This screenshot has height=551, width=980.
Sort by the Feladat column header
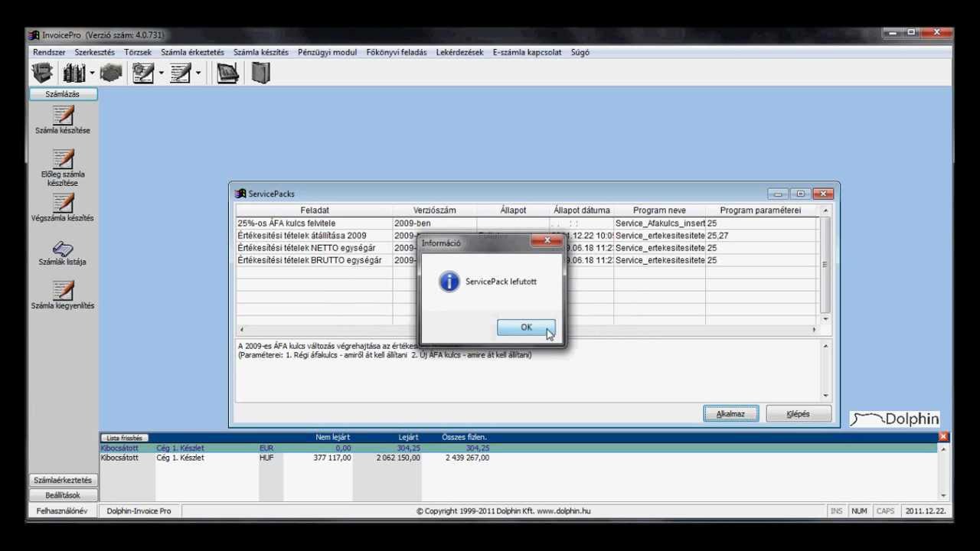click(x=314, y=210)
